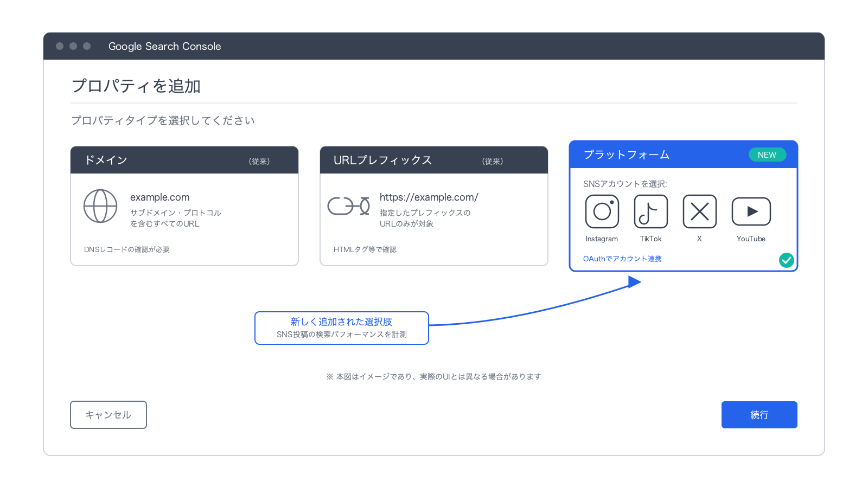Screen dimensions: 868x488
Task: Select the TikTok account icon
Action: coord(651,211)
